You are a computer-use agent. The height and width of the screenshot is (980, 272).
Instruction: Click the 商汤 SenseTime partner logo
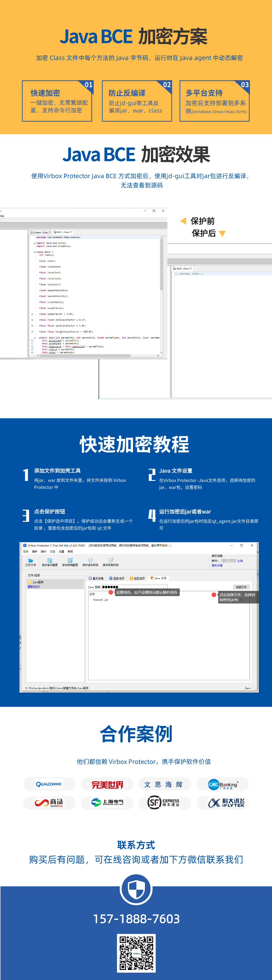[49, 803]
